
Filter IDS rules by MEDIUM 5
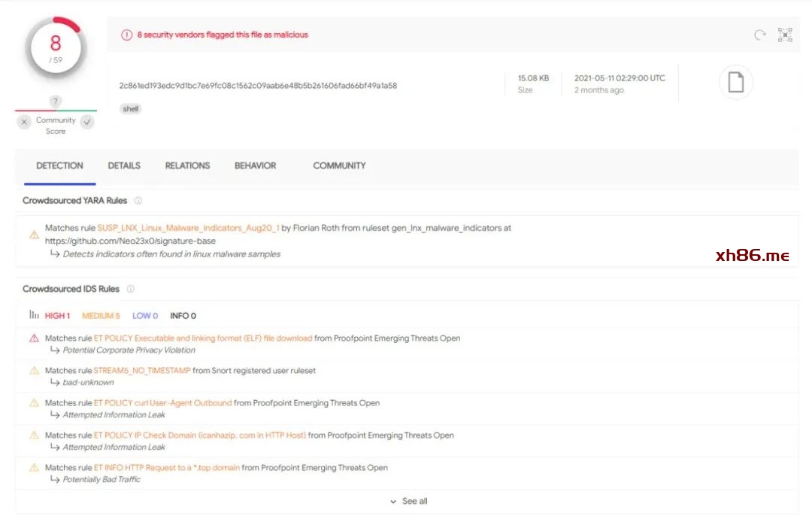click(101, 316)
